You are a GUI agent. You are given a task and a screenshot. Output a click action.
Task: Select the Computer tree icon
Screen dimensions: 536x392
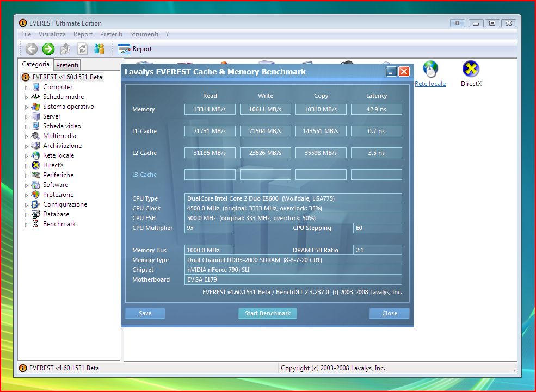tap(36, 87)
